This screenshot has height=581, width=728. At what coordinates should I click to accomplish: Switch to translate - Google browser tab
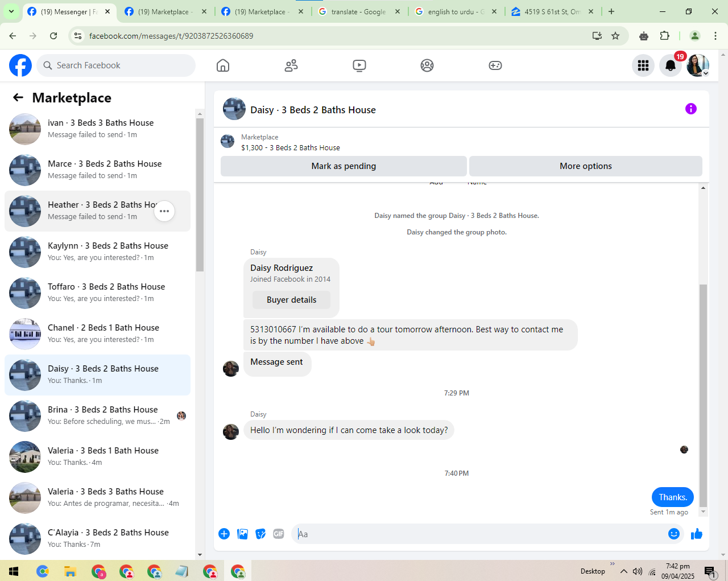[359, 11]
